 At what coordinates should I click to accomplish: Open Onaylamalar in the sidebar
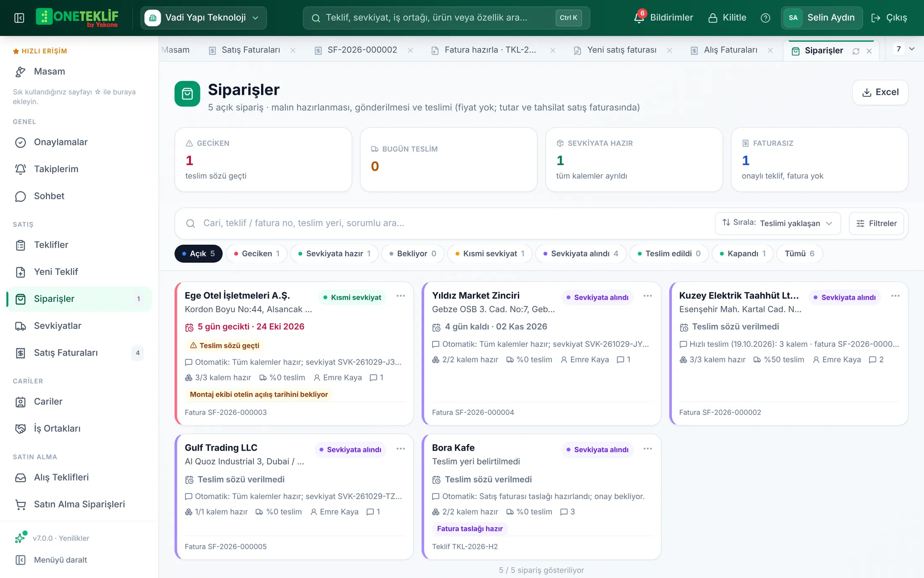pos(79,142)
